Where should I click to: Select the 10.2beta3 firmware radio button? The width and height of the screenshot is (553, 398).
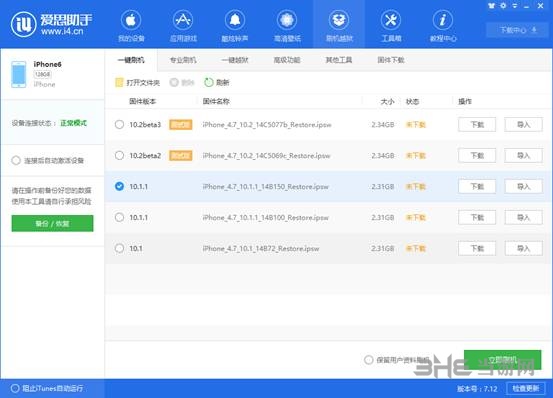click(x=120, y=124)
